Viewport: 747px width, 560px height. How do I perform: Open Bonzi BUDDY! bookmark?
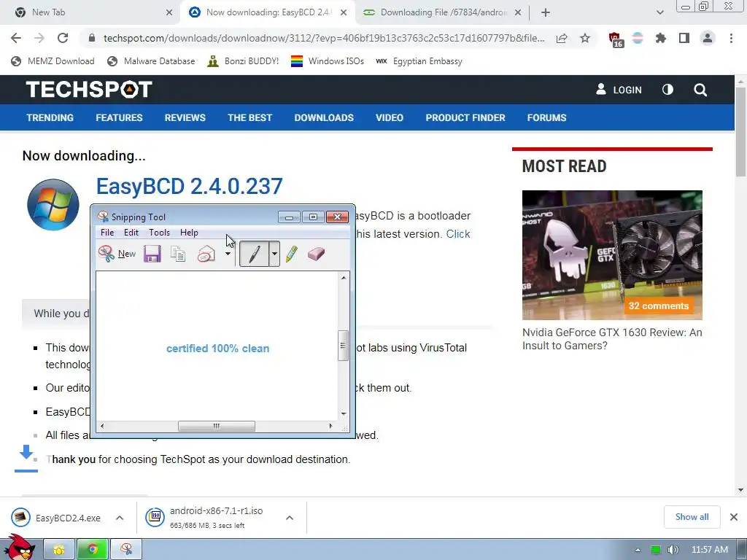click(243, 61)
